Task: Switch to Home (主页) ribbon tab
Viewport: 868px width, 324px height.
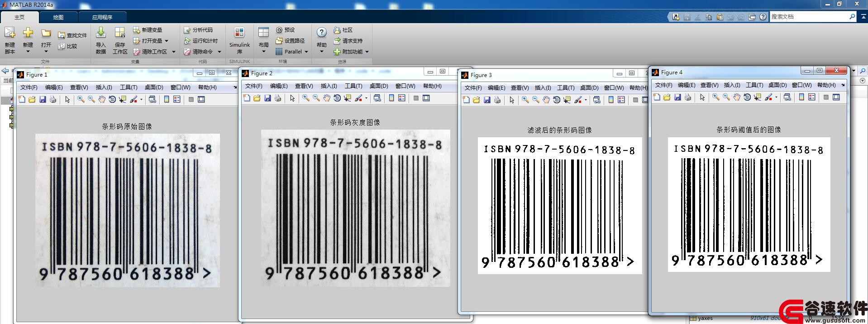Action: click(x=19, y=17)
